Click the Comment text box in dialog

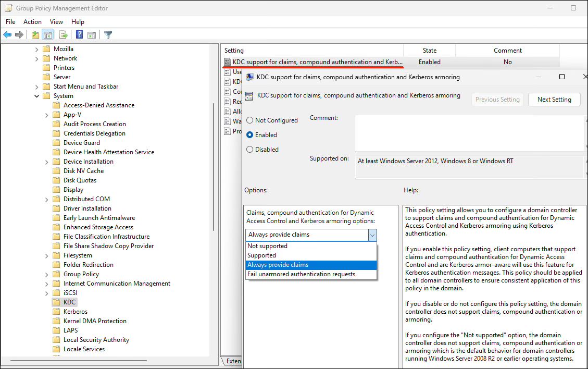coord(469,133)
